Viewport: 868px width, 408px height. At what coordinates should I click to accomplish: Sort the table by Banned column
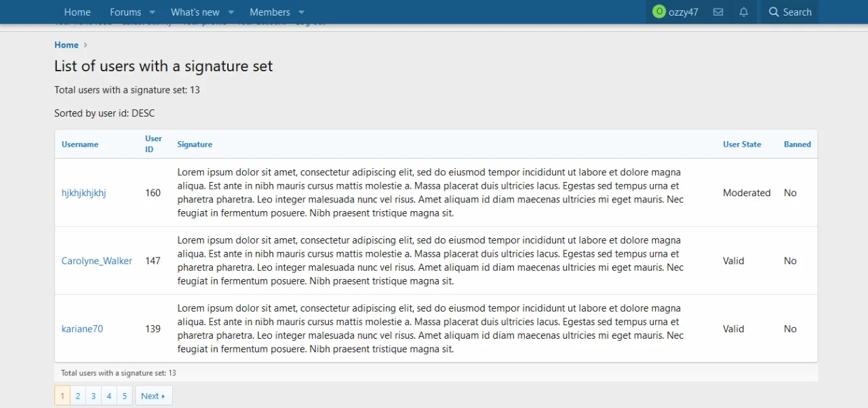tap(797, 144)
